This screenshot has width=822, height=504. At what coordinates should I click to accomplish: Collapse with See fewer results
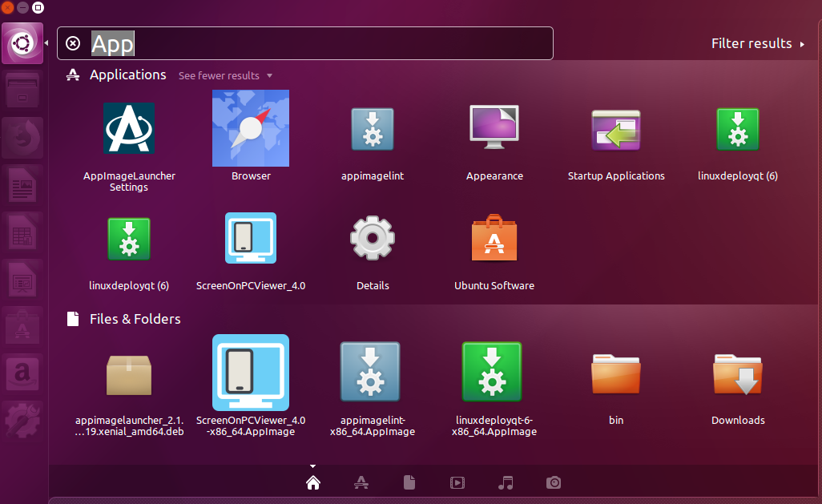tap(225, 75)
